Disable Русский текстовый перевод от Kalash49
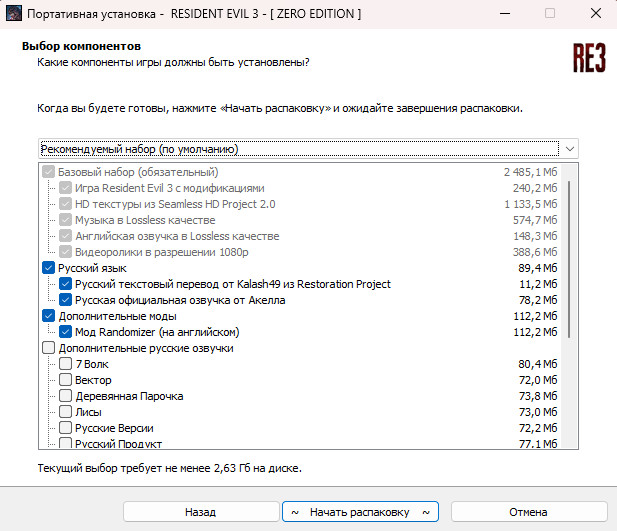617x531 pixels. (66, 284)
